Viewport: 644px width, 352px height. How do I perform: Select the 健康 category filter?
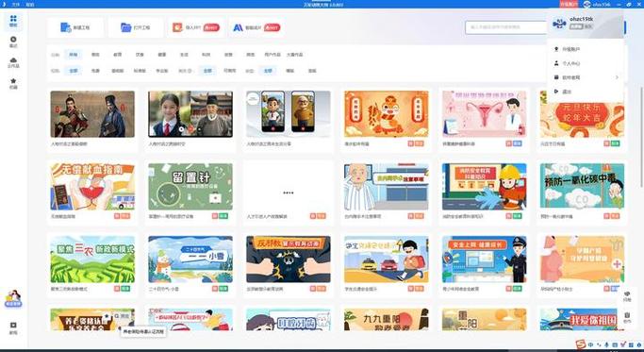(x=162, y=55)
